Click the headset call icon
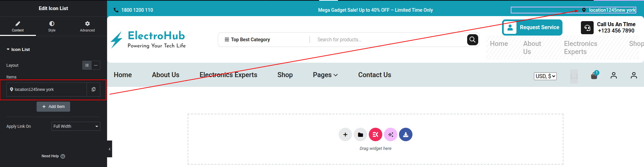This screenshot has width=644, height=167. pyautogui.click(x=587, y=27)
